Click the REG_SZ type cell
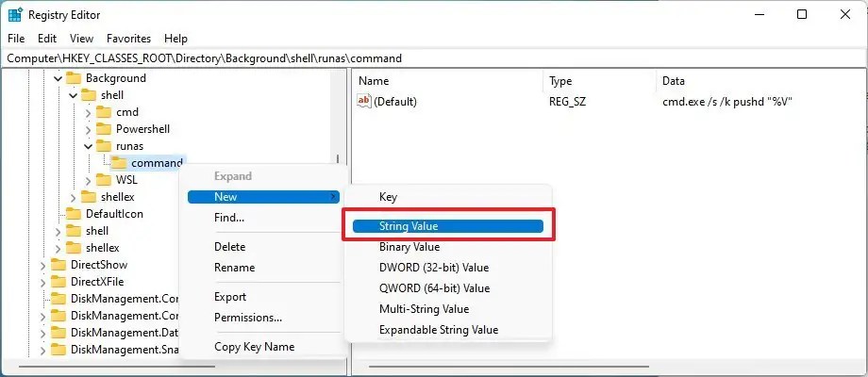Viewport: 868px width, 377px height. pos(567,102)
